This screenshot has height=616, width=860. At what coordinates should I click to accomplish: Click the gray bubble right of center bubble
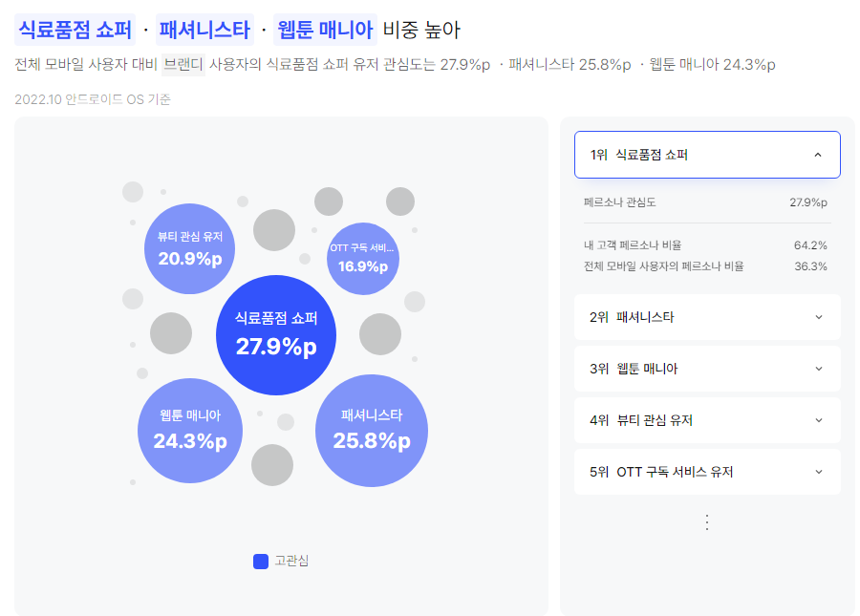coord(380,333)
